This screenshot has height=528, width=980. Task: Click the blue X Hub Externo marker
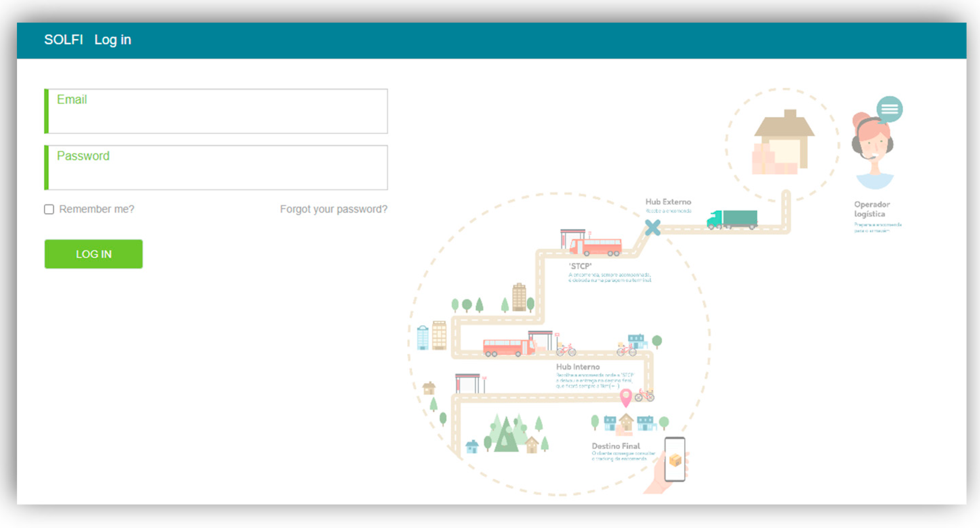[653, 227]
